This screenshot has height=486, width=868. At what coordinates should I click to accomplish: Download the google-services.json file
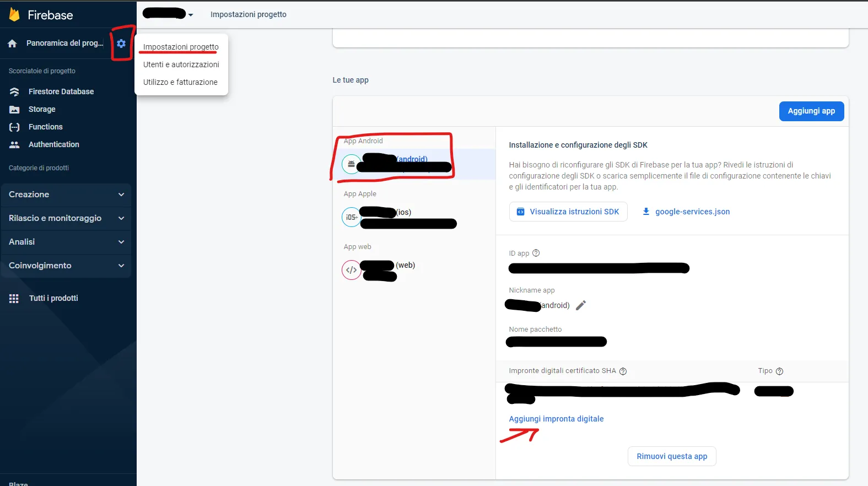click(692, 212)
